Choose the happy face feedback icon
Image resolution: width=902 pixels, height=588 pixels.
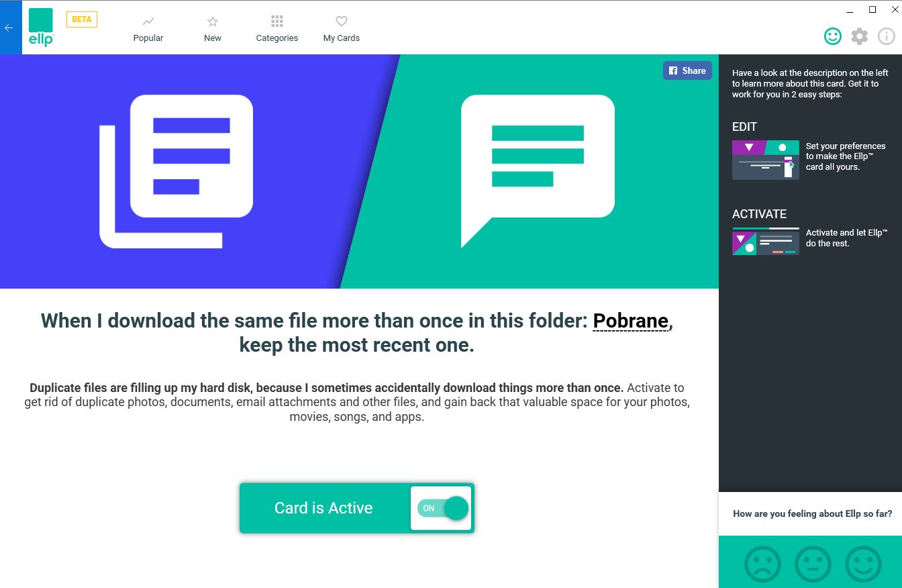[x=863, y=564]
